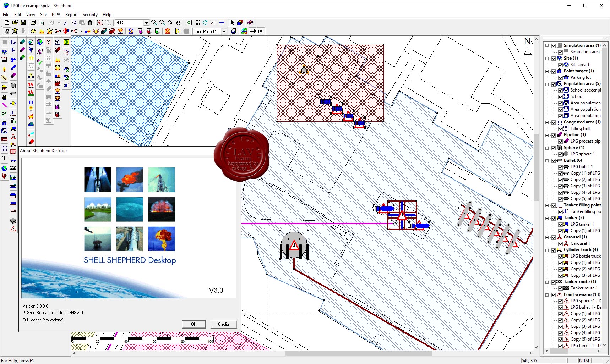Click the map's horizontal scrollbar thumb

[359, 353]
